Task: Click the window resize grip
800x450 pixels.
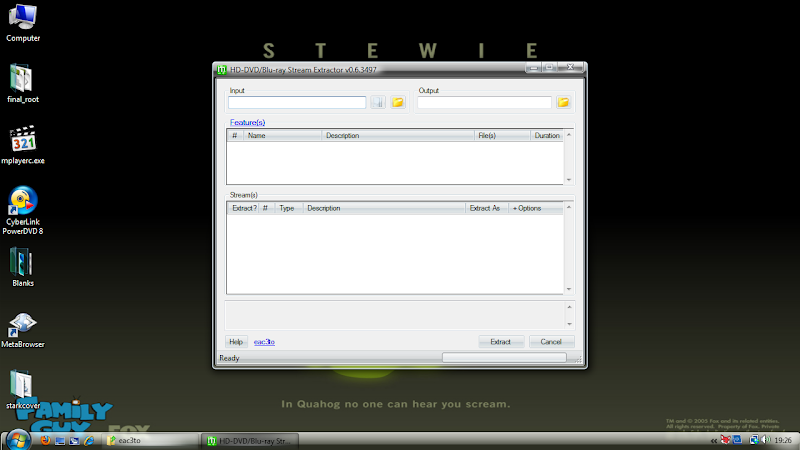Action: 578,360
